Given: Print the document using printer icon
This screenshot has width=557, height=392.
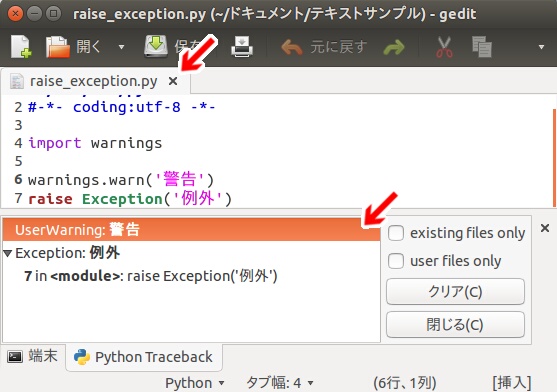Looking at the screenshot, I should [242, 47].
